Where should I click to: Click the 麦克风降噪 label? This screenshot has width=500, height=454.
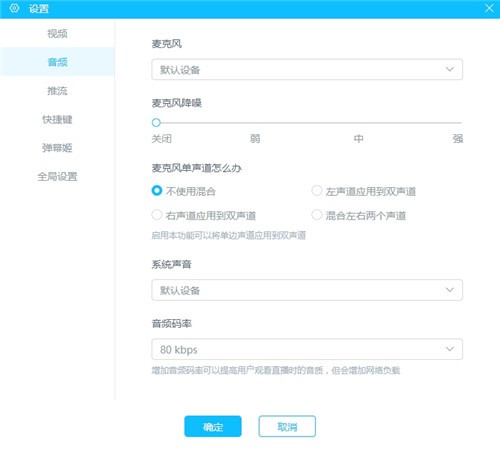pos(177,103)
